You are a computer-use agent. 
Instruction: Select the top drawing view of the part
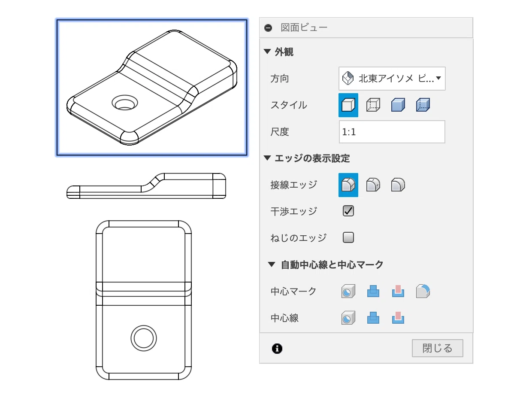coord(144,301)
